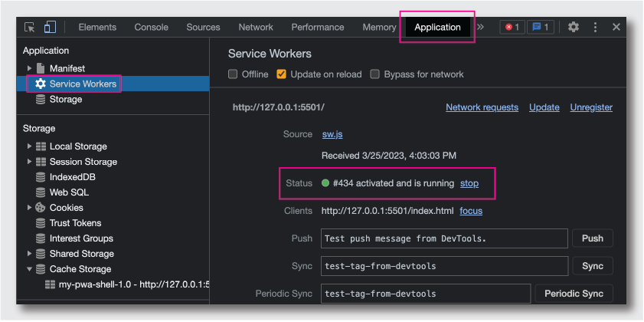Click the Service Workers gear icon
Viewport: 644px width, 322px height.
point(41,84)
